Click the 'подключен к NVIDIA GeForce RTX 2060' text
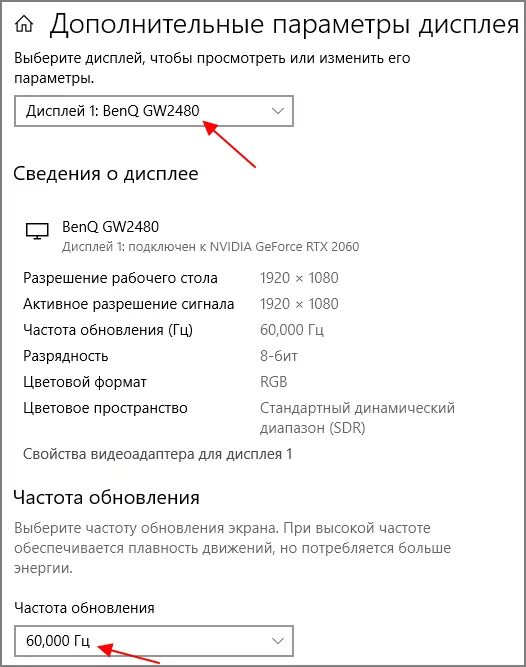 (x=244, y=247)
